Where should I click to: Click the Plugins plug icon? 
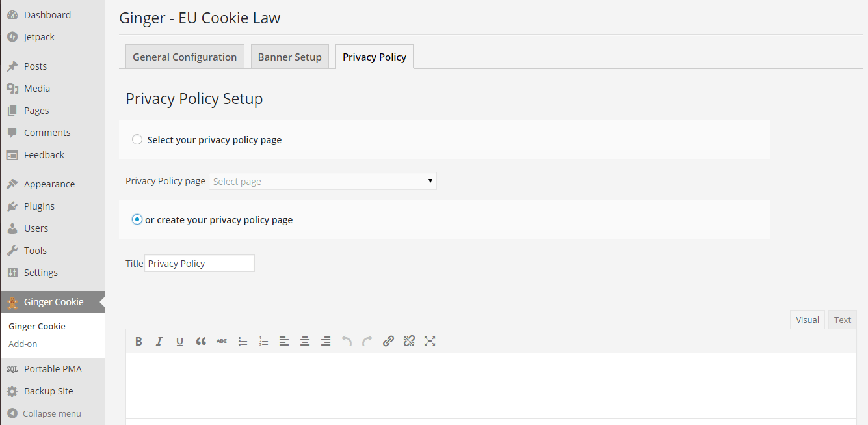pyautogui.click(x=12, y=206)
